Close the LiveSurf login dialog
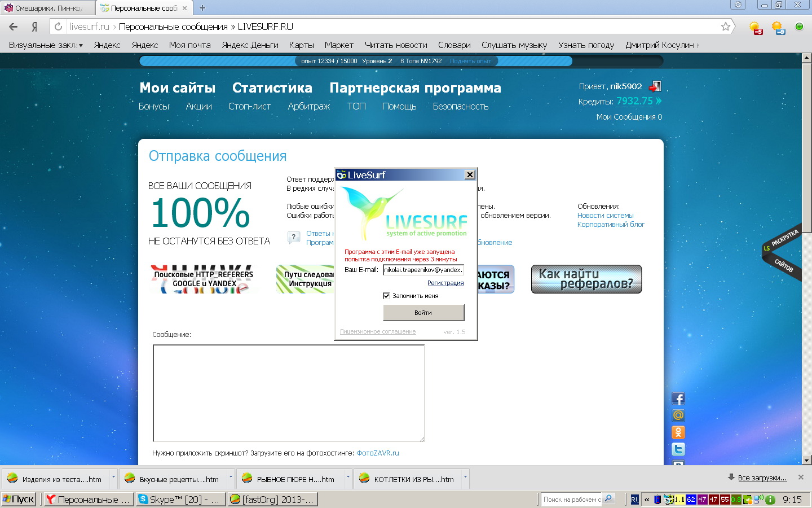 point(470,175)
